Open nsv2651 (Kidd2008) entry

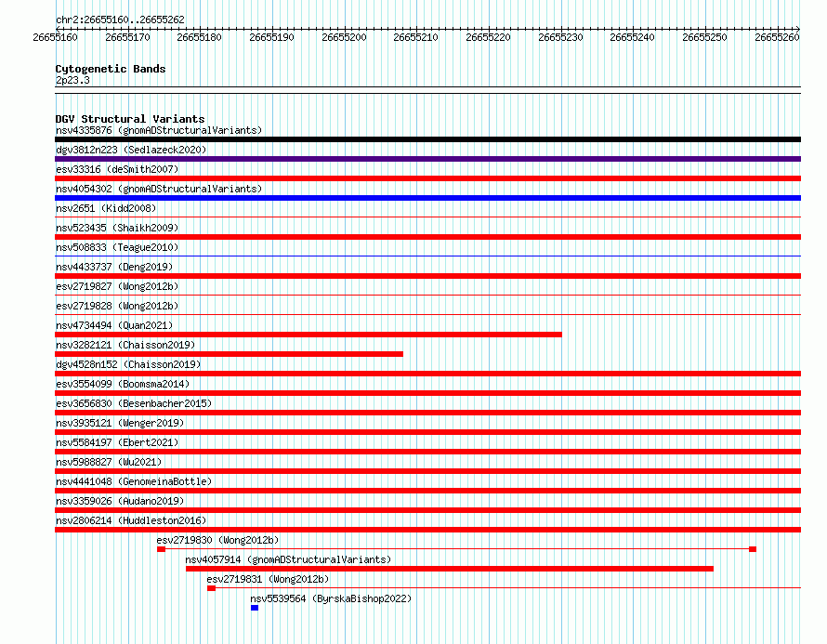(106, 208)
